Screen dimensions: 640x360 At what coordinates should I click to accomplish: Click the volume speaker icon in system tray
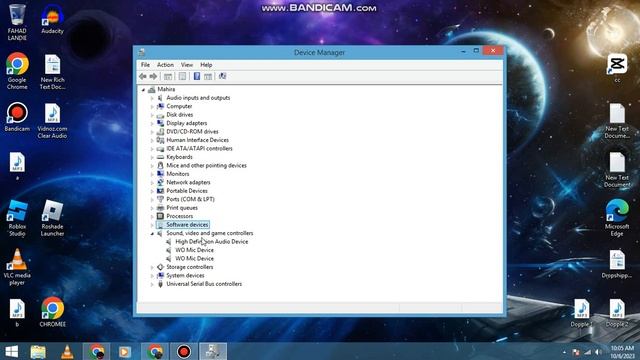point(598,352)
